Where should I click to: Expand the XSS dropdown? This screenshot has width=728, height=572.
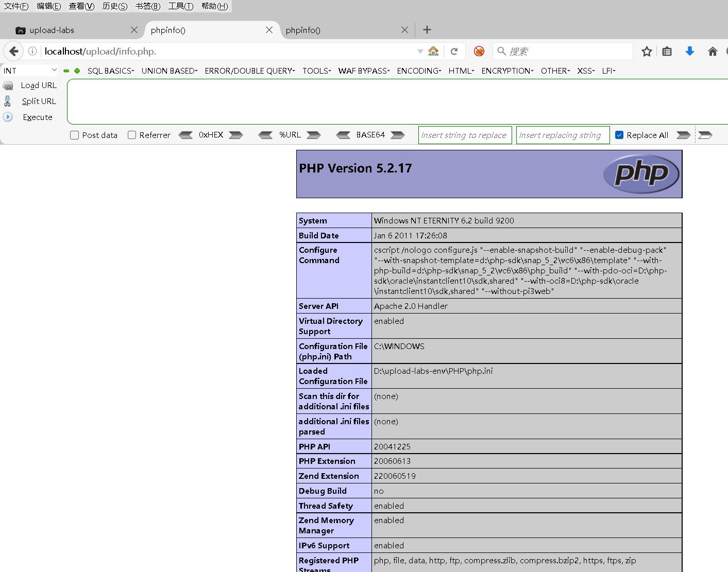point(586,71)
